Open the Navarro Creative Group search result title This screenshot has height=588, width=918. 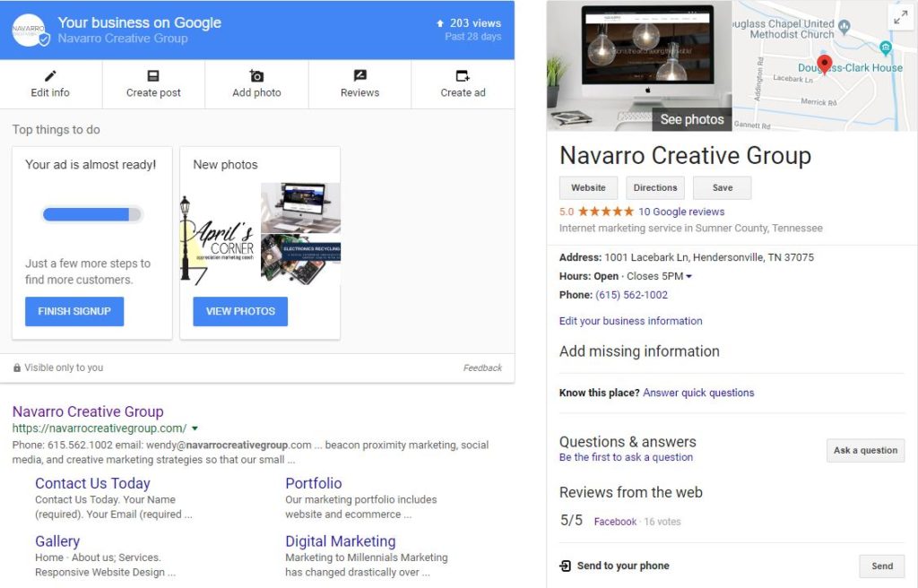(x=88, y=411)
